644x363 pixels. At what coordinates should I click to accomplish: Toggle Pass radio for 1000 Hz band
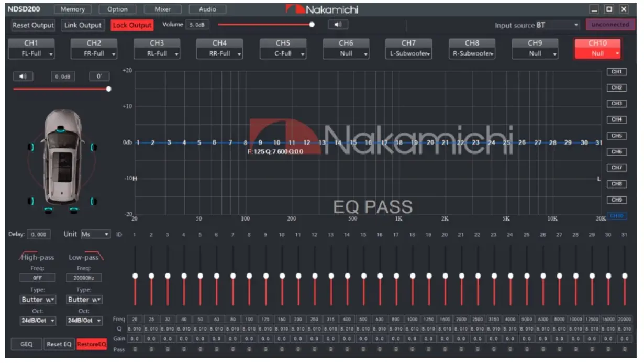(x=413, y=349)
